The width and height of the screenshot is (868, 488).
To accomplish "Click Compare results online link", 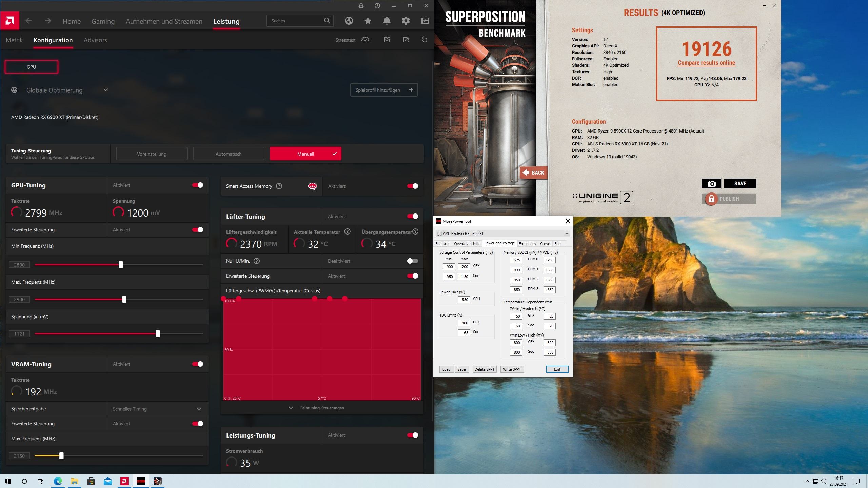I will pyautogui.click(x=706, y=63).
